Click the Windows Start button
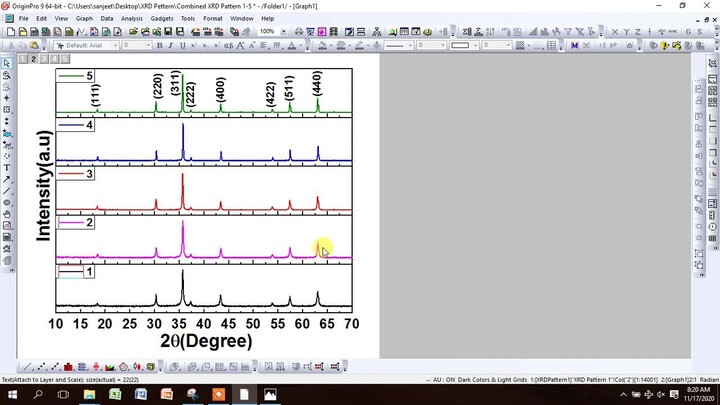This screenshot has width=720, height=405. click(12, 394)
